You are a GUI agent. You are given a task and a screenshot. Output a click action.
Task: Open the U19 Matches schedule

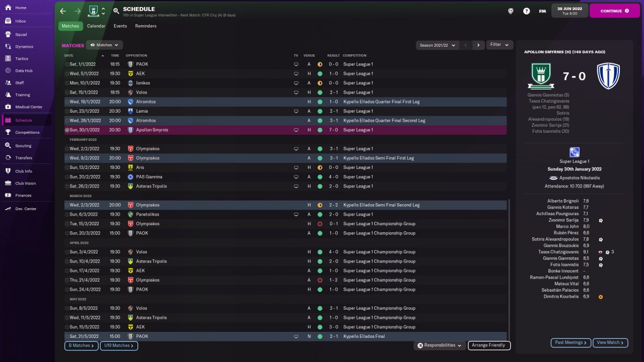(119, 346)
